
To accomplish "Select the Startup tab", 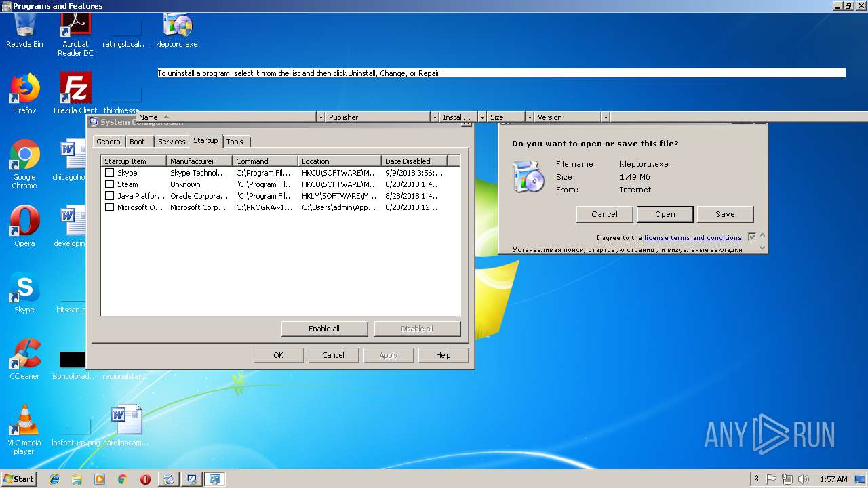I will (x=205, y=140).
